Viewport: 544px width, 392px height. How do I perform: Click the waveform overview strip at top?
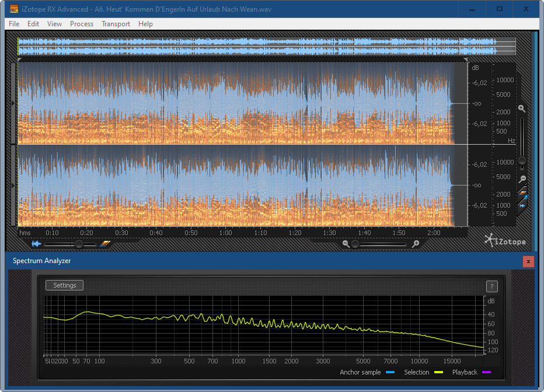click(266, 47)
